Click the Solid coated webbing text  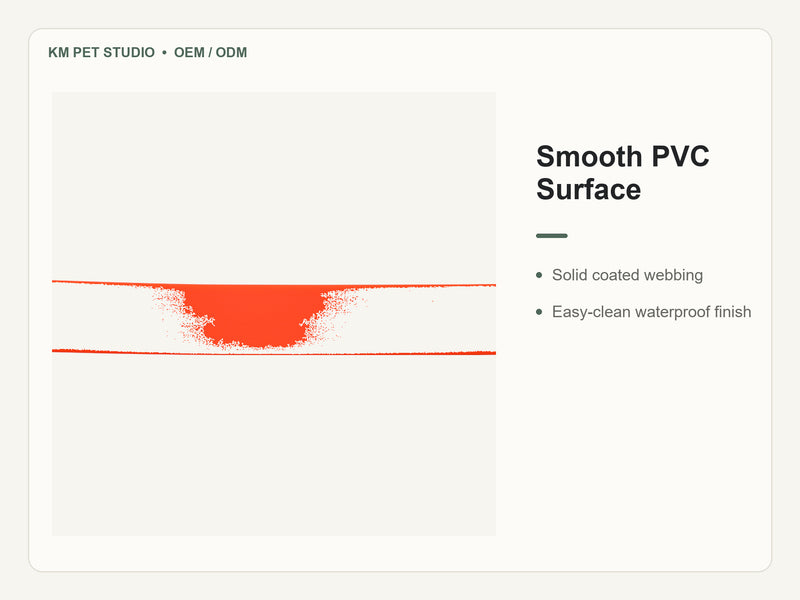tap(627, 275)
